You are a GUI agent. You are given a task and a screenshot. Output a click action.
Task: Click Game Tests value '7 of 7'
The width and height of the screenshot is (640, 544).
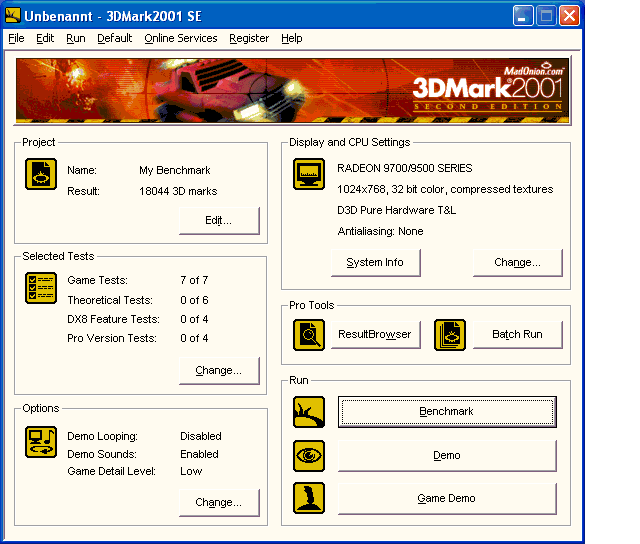pyautogui.click(x=194, y=280)
